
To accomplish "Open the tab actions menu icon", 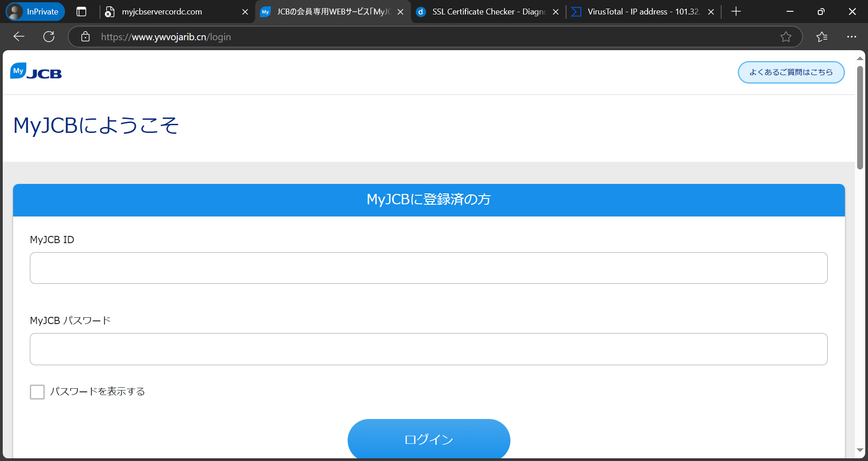I will tap(81, 12).
